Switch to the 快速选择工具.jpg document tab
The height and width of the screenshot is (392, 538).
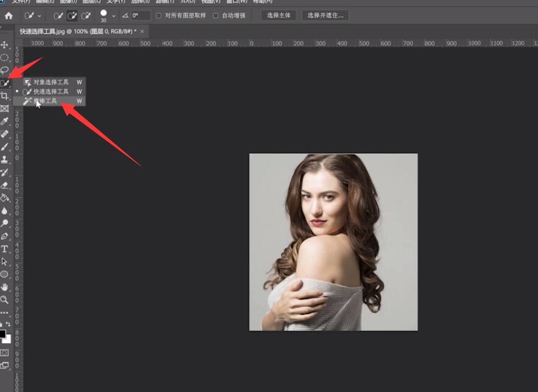coord(78,32)
